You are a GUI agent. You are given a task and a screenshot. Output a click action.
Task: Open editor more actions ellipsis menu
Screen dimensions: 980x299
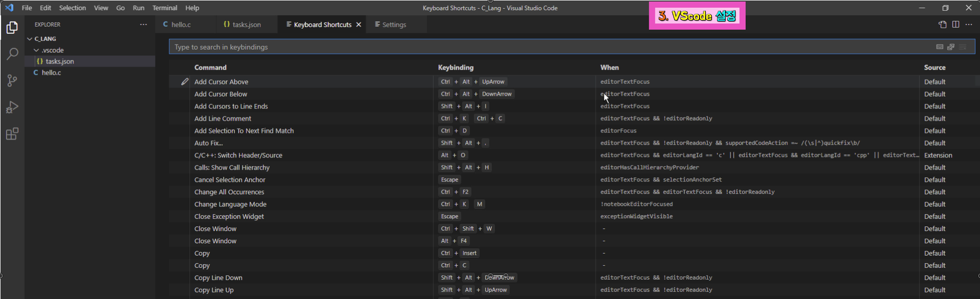click(969, 25)
